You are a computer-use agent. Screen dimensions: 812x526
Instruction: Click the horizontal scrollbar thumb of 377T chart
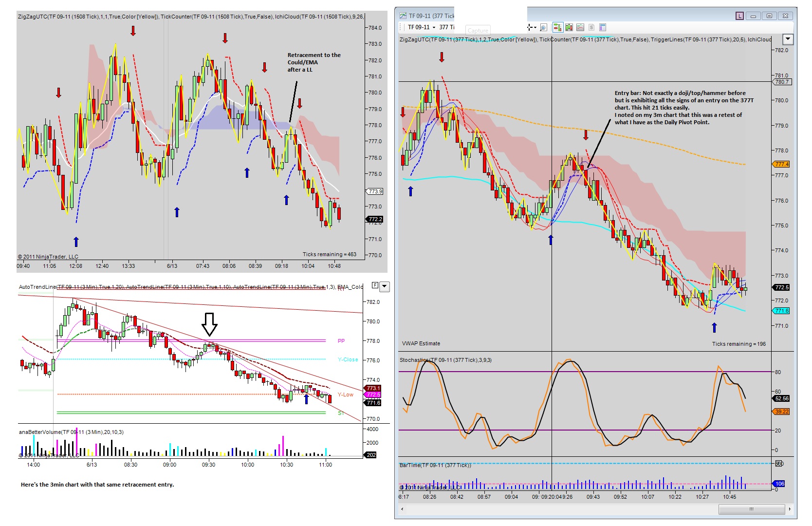751,509
